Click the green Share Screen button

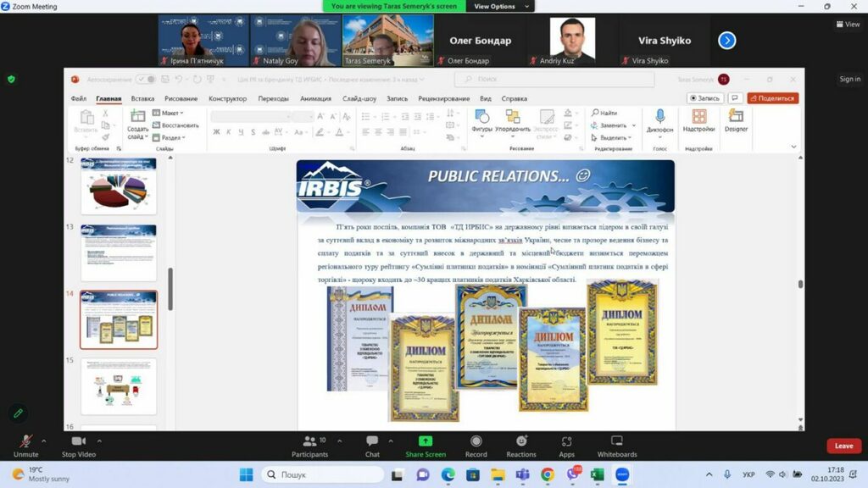pyautogui.click(x=426, y=442)
